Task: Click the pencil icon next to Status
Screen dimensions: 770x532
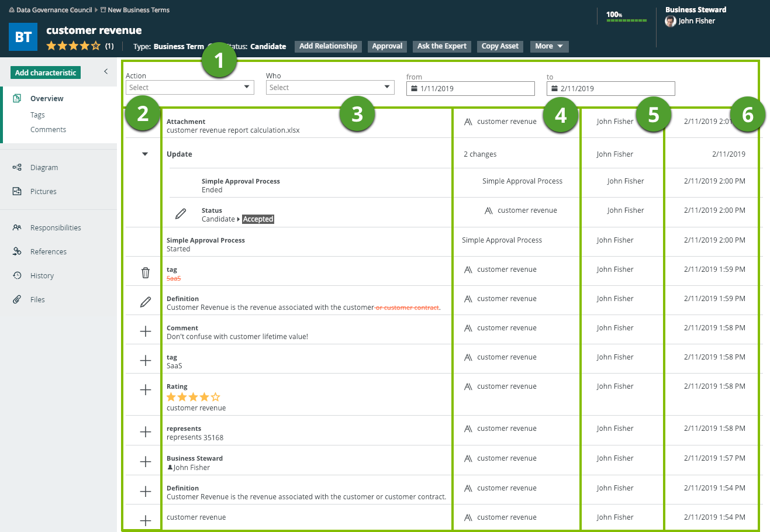Action: point(181,214)
